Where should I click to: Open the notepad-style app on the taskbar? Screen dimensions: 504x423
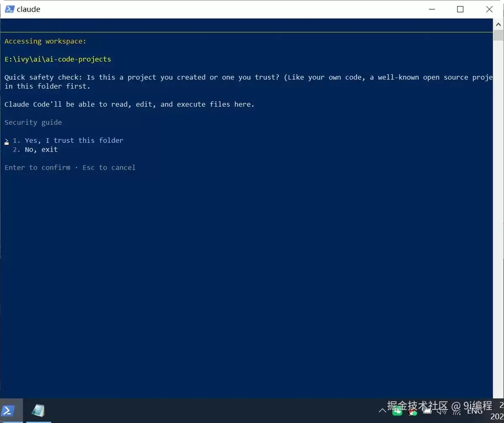(x=38, y=410)
